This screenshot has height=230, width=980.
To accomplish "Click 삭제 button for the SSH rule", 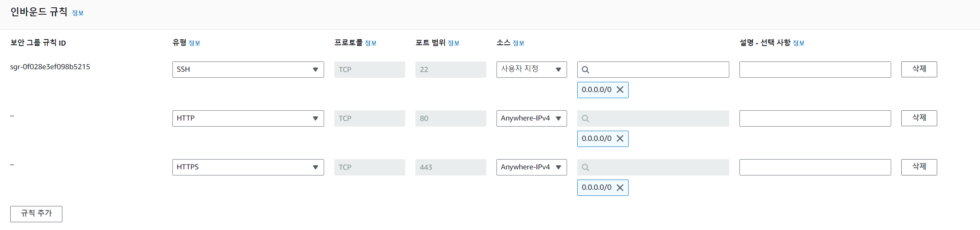I will click(919, 69).
